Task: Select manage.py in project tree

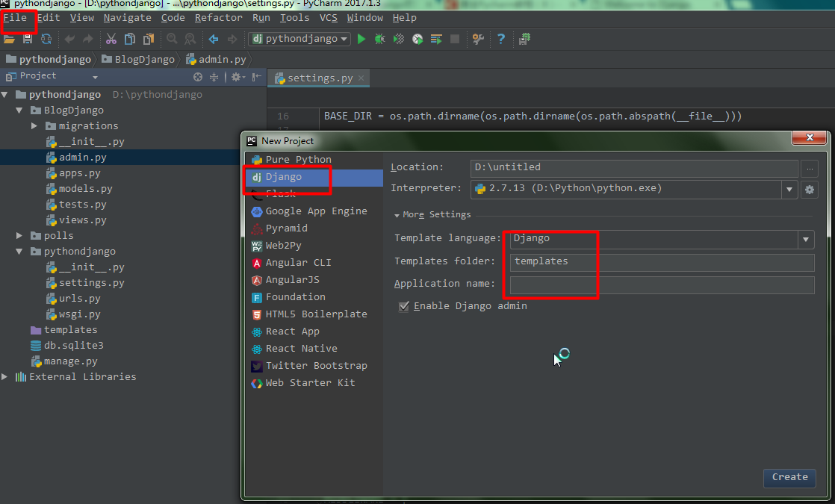Action: tap(70, 361)
